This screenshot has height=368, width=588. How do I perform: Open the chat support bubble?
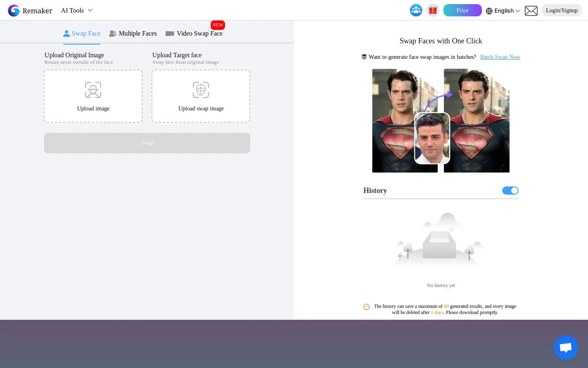[566, 348]
